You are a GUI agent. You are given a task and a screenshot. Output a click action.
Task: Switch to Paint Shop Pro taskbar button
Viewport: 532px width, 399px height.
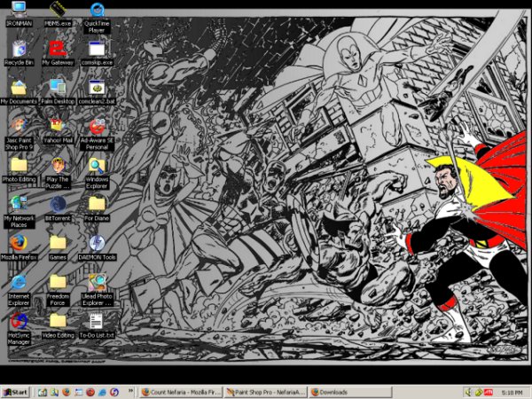266,392
